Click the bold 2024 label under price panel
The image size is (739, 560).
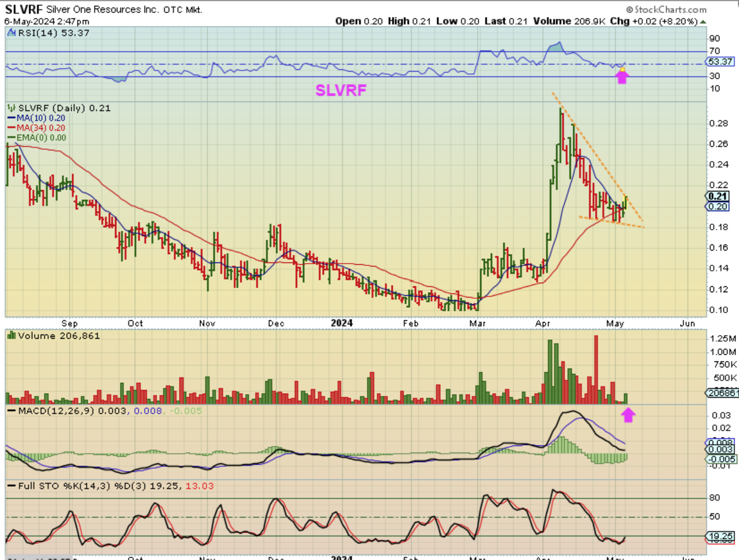(342, 323)
